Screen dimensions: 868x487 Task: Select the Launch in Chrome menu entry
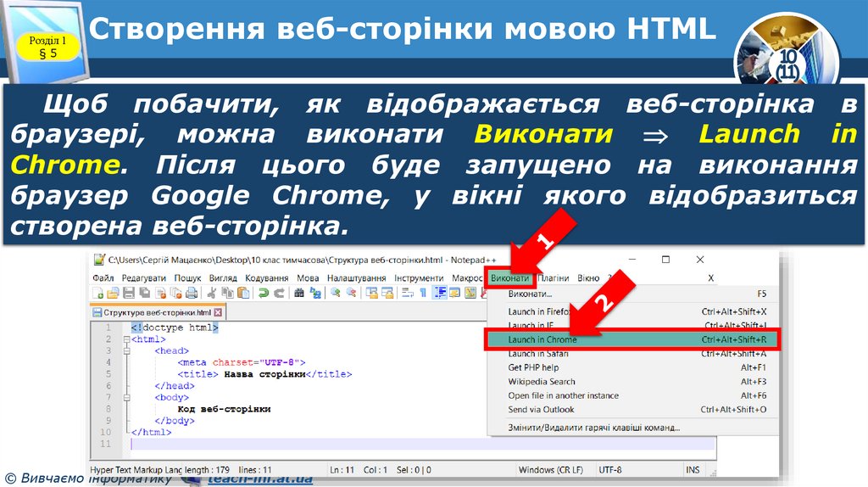(632, 339)
